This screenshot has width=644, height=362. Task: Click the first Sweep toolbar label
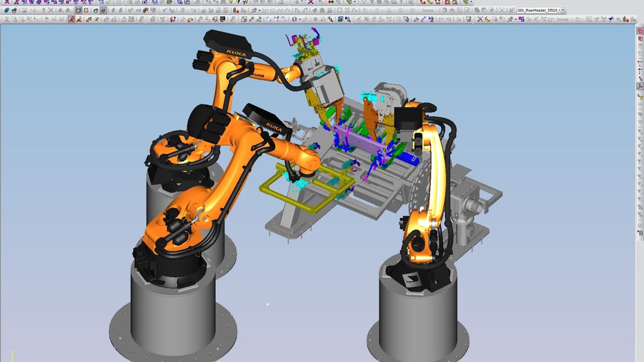427,10
